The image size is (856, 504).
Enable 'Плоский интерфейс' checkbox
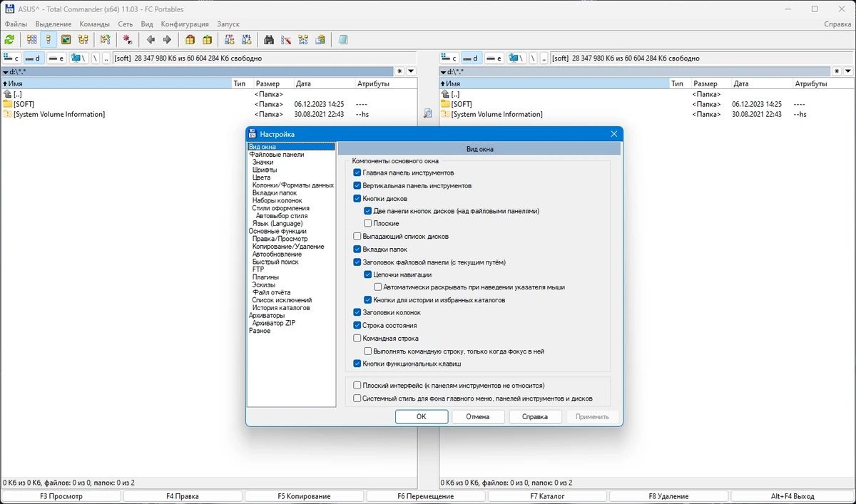click(x=357, y=385)
